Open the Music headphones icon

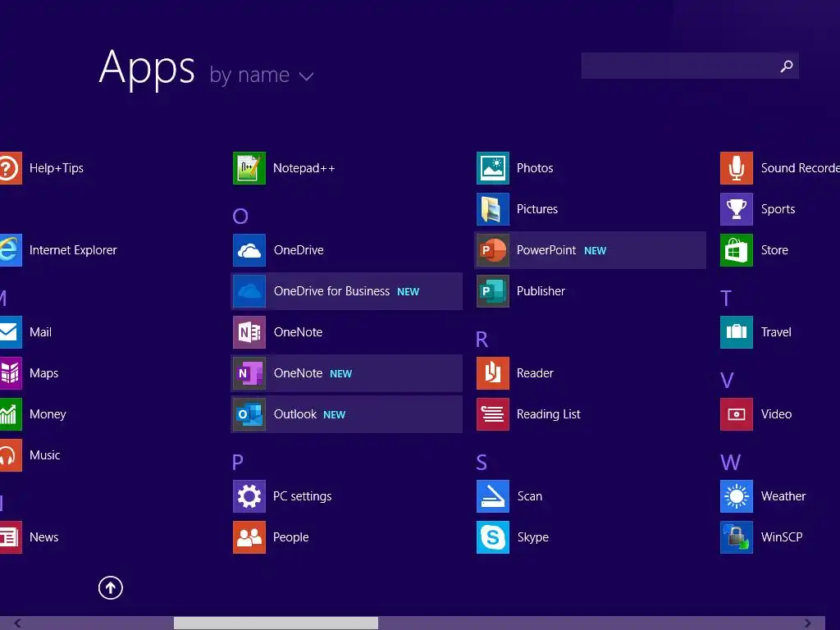click(x=11, y=455)
